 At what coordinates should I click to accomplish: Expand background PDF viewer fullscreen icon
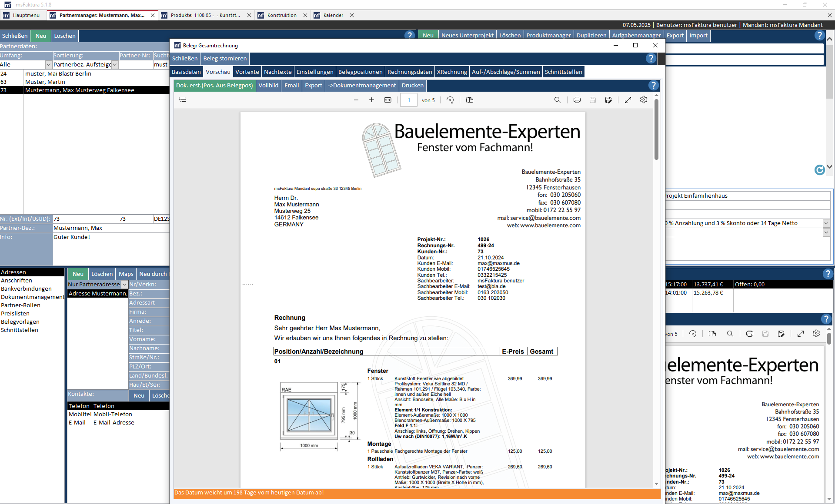tap(801, 334)
